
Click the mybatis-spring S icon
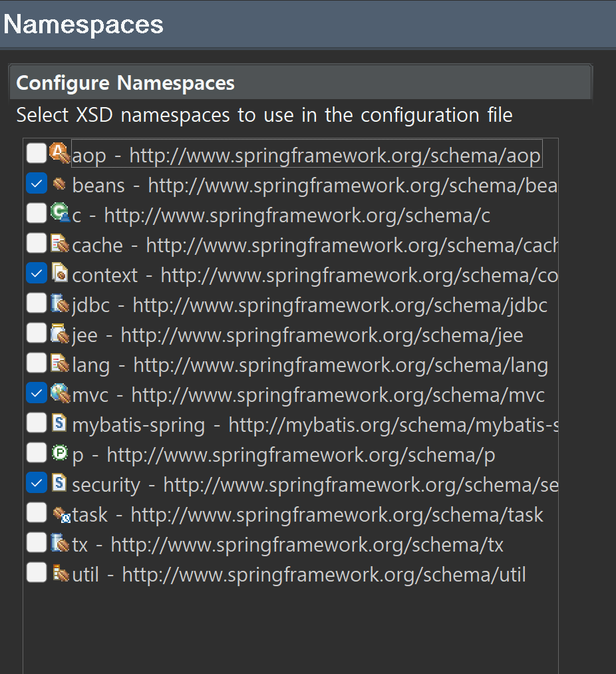[59, 423]
